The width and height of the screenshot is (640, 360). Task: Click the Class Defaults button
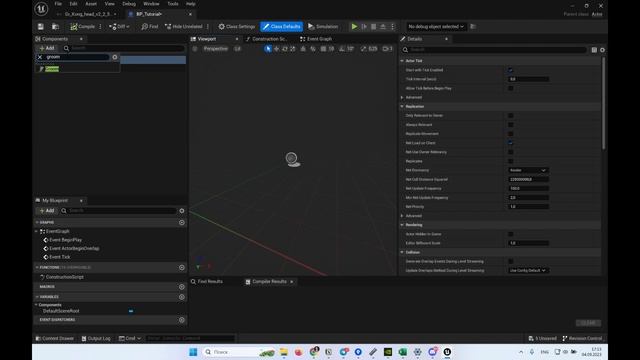point(282,27)
